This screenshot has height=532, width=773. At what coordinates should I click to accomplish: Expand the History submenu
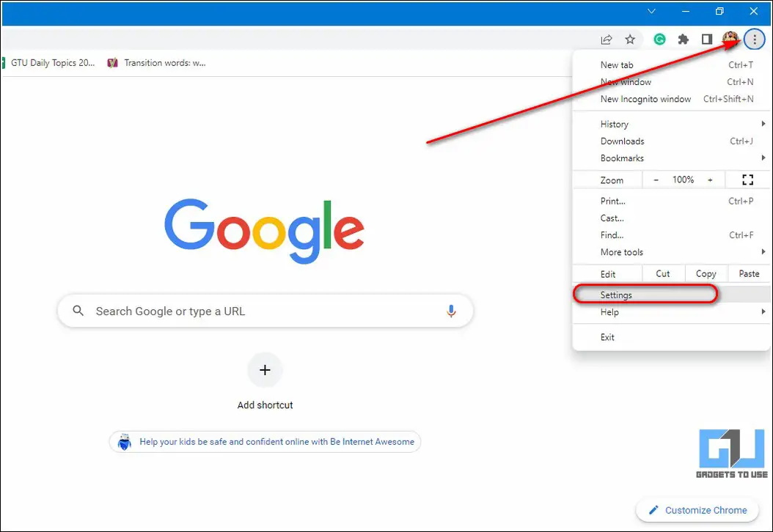point(671,124)
